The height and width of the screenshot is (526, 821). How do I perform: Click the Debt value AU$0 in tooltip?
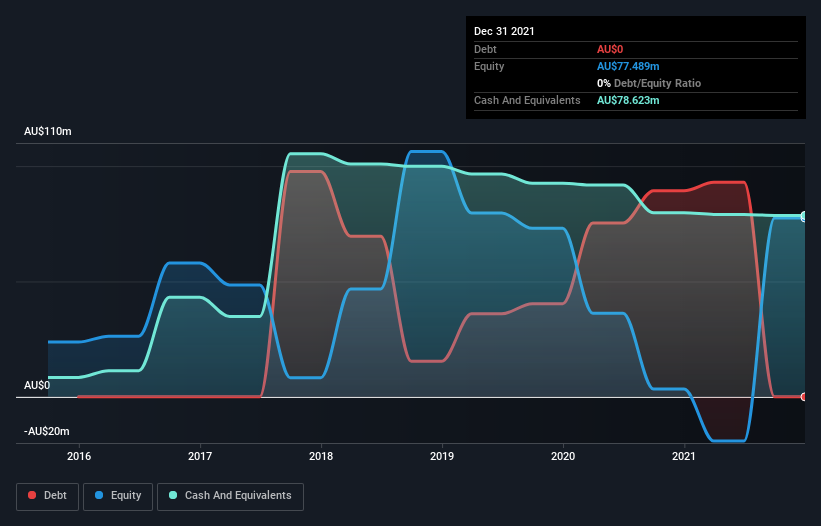click(610, 49)
